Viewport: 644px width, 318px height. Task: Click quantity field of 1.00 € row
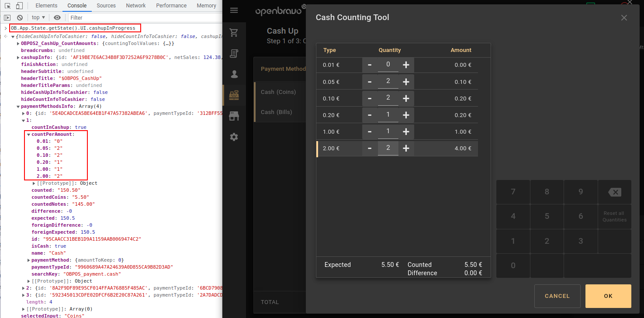(x=388, y=131)
